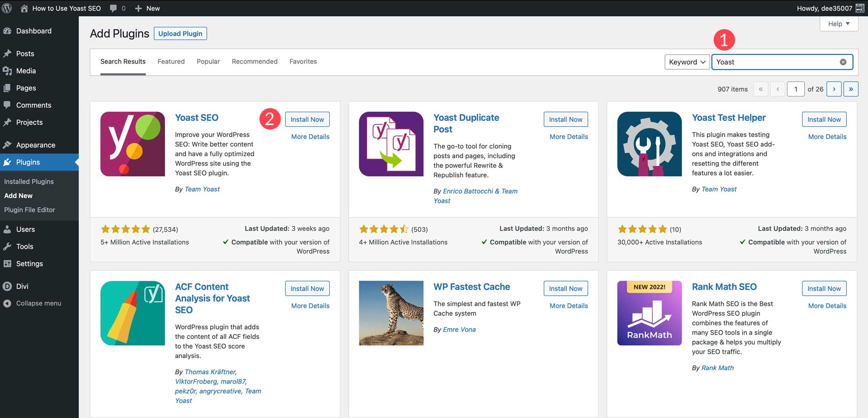Open the Comments icon in the top toolbar
Screen dimensions: 868x418
pyautogui.click(x=112, y=8)
